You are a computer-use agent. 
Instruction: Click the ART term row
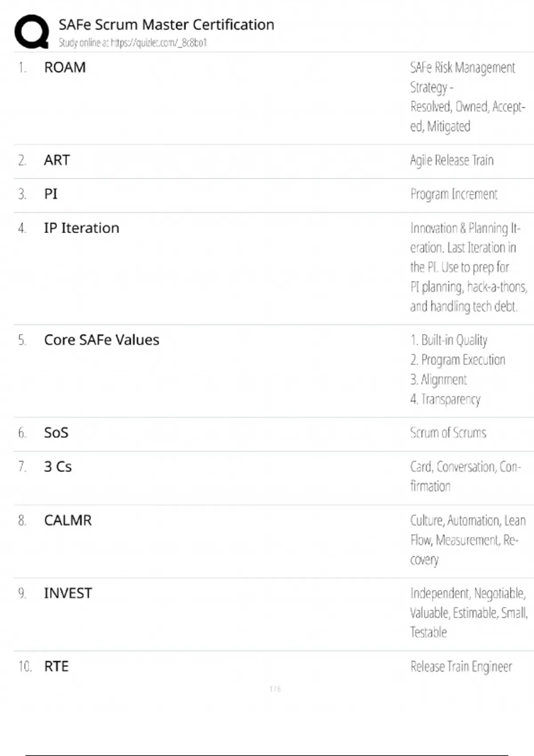tap(57, 160)
